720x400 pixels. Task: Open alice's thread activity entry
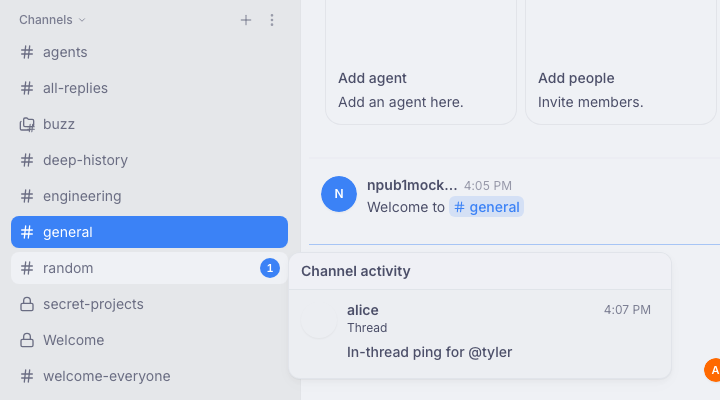(x=480, y=334)
